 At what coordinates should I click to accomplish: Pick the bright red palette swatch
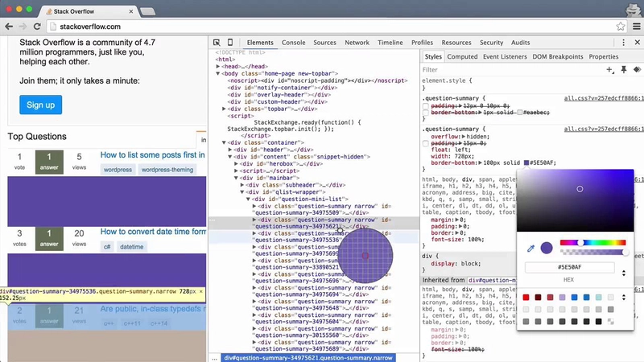(526, 297)
